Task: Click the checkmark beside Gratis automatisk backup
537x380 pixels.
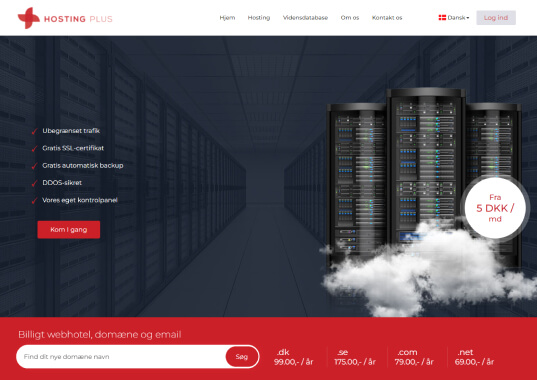Action: tap(34, 166)
